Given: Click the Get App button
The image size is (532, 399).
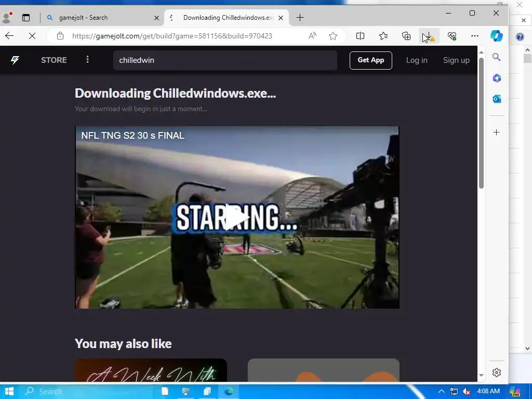Looking at the screenshot, I should [371, 60].
